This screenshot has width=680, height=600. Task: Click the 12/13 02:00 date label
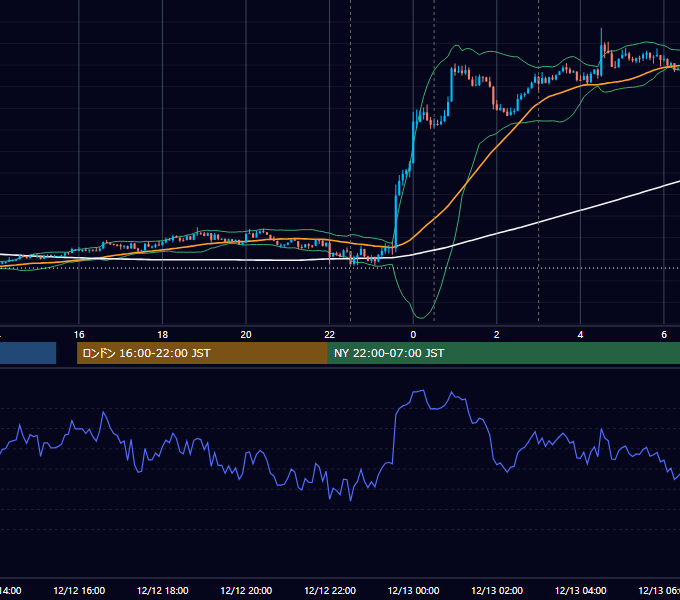click(x=497, y=590)
